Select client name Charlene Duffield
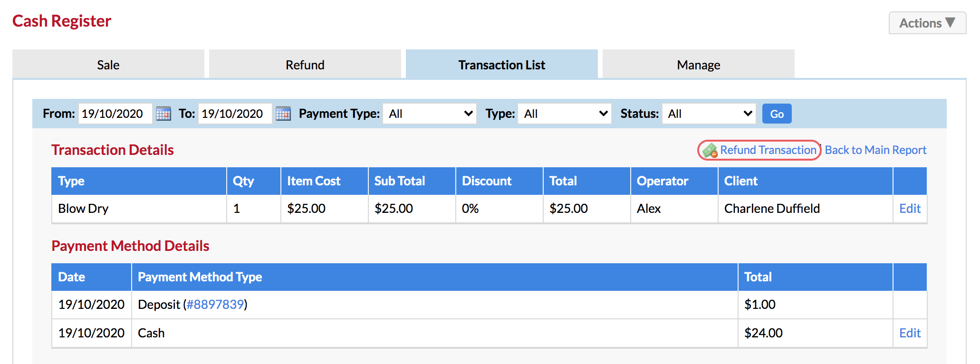Image resolution: width=980 pixels, height=364 pixels. [772, 209]
